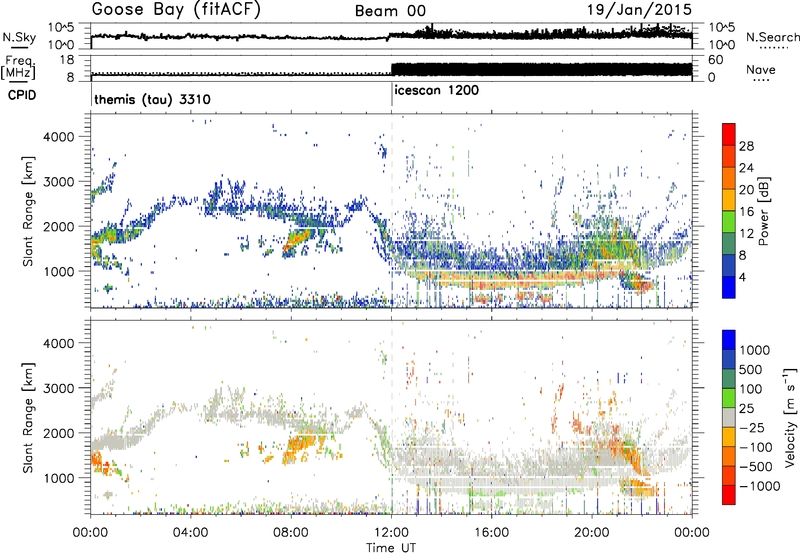Click the '-1000' tick on Velocity colorbar
Viewport: 800px width, 554px height.
pos(760,486)
